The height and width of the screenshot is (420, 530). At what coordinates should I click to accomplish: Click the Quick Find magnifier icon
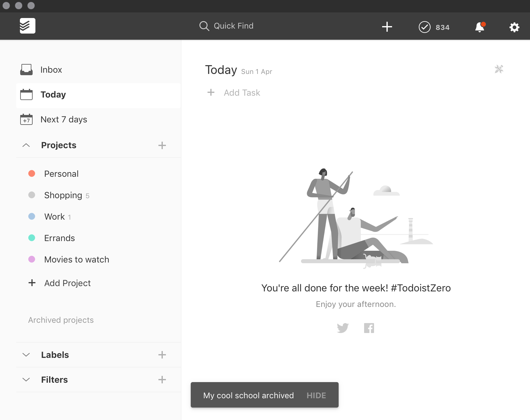(204, 26)
